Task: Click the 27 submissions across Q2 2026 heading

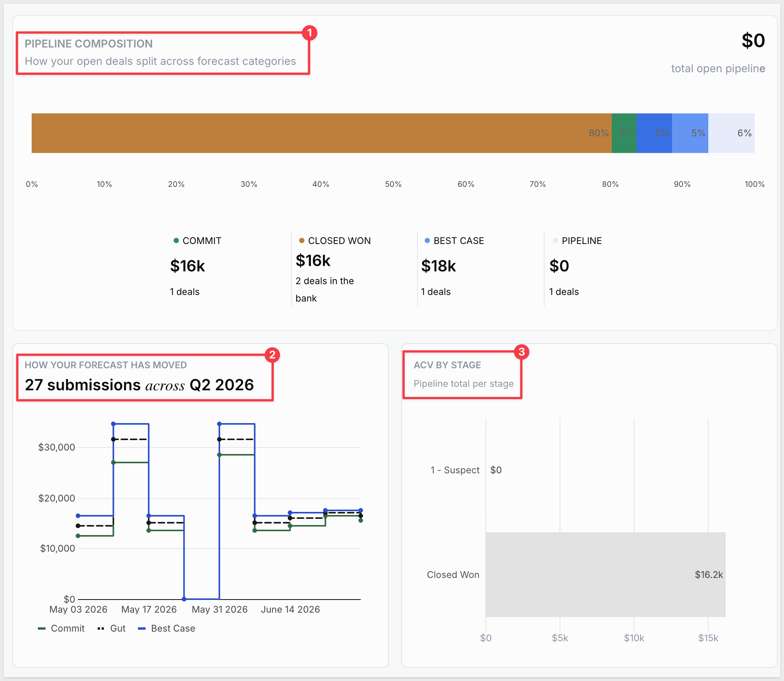Action: point(139,385)
